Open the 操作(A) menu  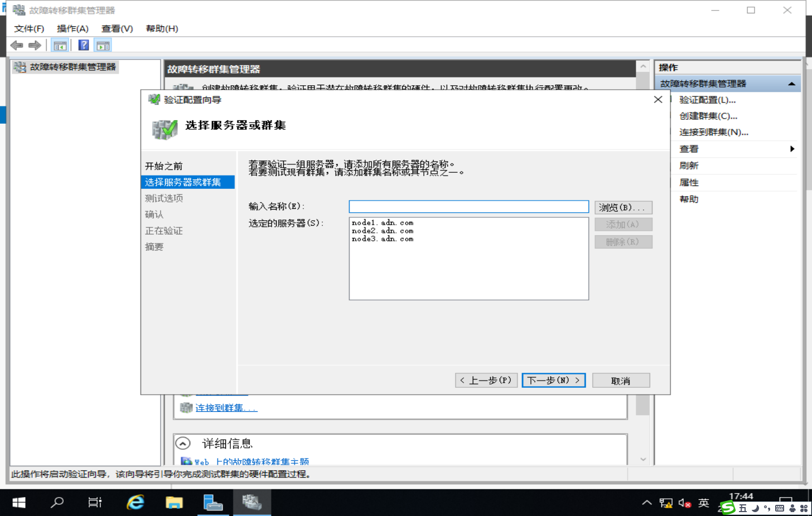click(72, 28)
